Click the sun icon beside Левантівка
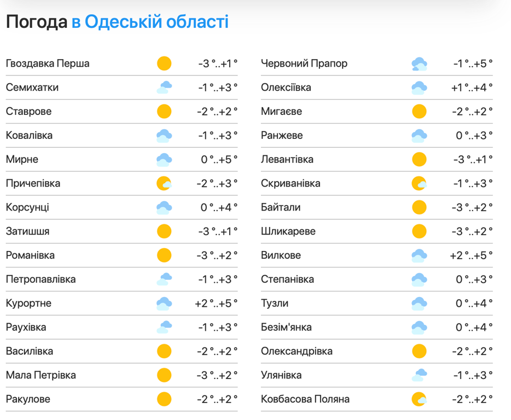The height and width of the screenshot is (420, 511). tap(419, 160)
